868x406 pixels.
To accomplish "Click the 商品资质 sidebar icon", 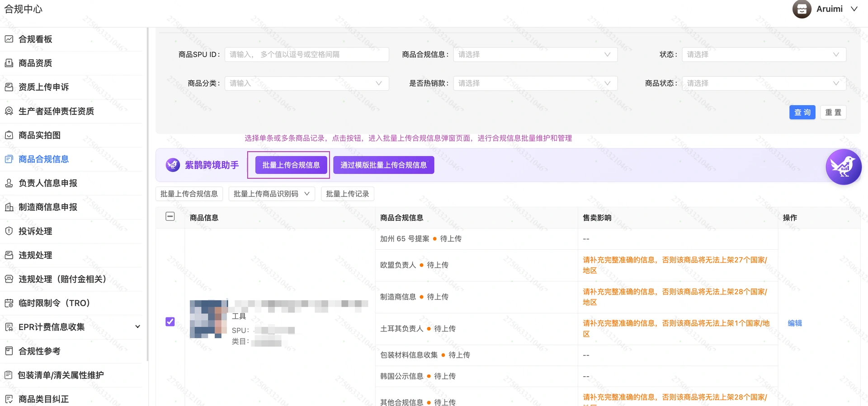I will 9,63.
